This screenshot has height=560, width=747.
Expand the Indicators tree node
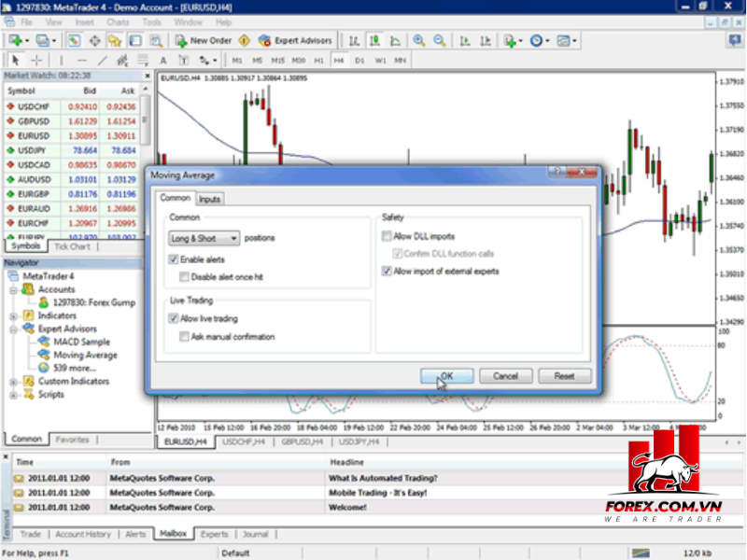click(13, 316)
